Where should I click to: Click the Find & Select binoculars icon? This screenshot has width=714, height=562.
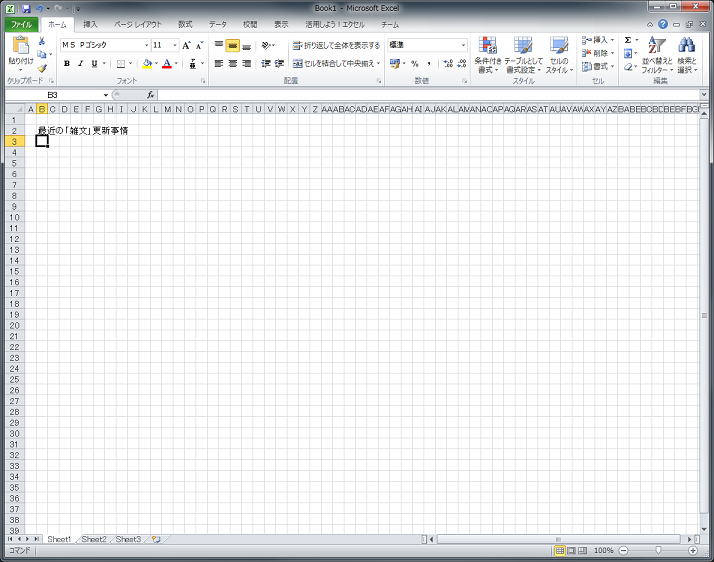(686, 50)
